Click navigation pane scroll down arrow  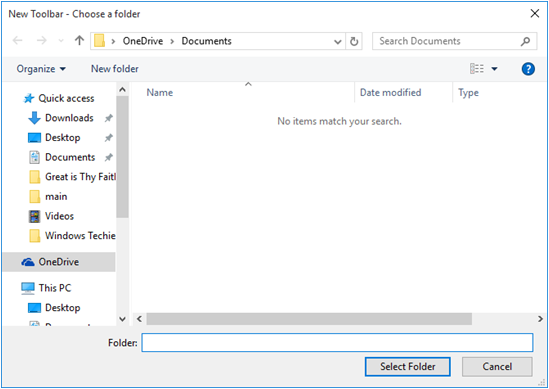click(x=123, y=319)
